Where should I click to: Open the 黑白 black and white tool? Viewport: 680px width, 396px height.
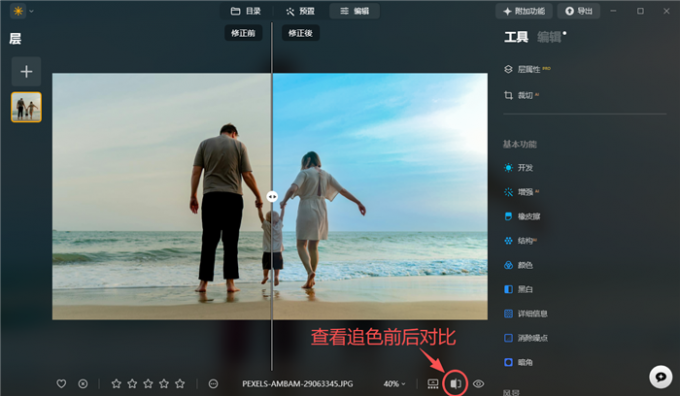(519, 289)
